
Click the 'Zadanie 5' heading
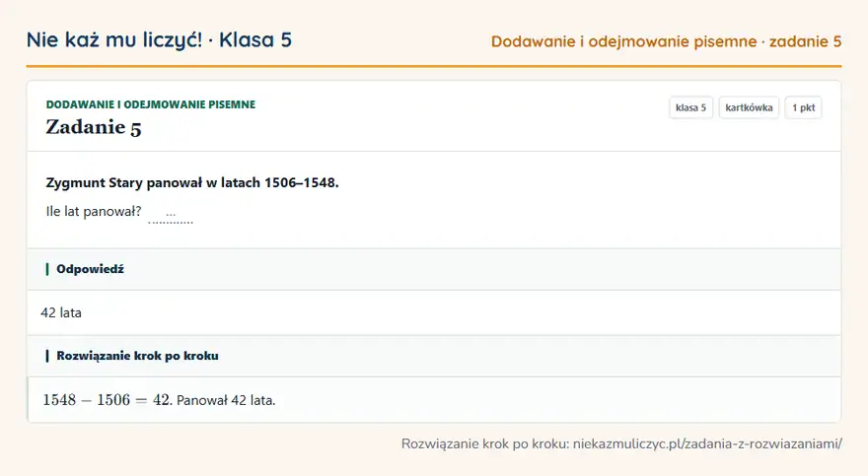[x=94, y=127]
